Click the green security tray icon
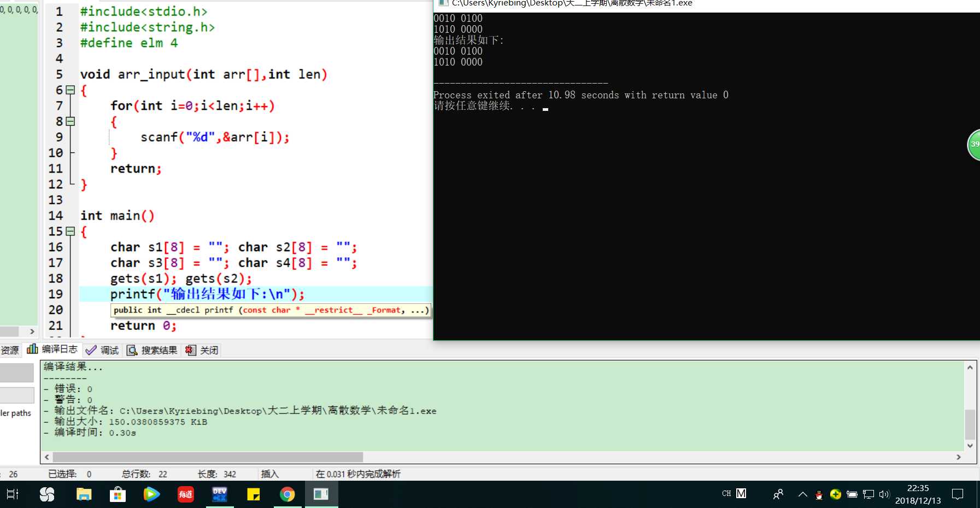 coord(835,494)
